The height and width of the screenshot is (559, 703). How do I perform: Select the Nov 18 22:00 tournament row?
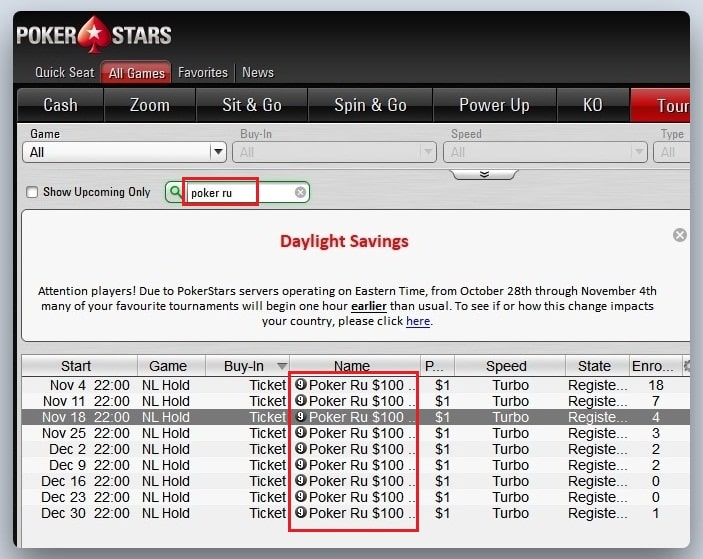pos(356,417)
